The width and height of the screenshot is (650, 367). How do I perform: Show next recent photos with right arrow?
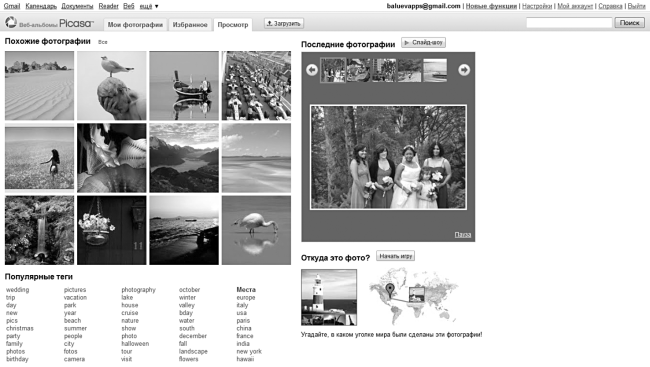[x=464, y=70]
